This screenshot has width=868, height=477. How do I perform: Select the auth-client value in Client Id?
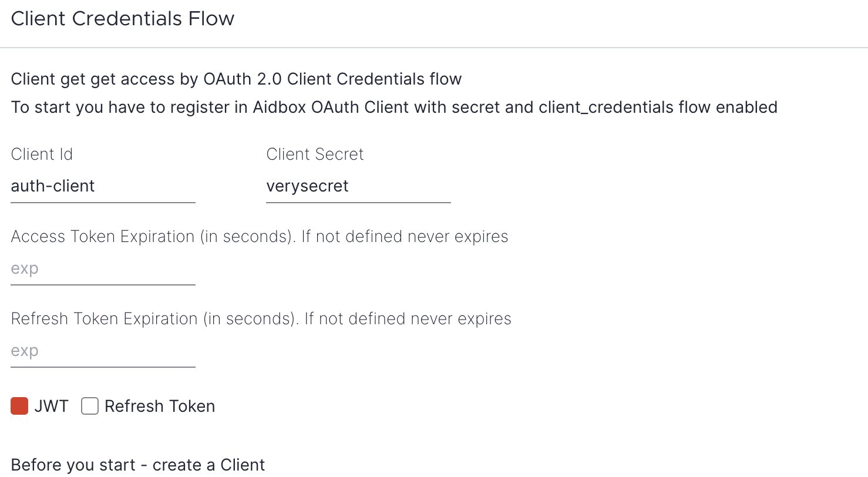[52, 186]
